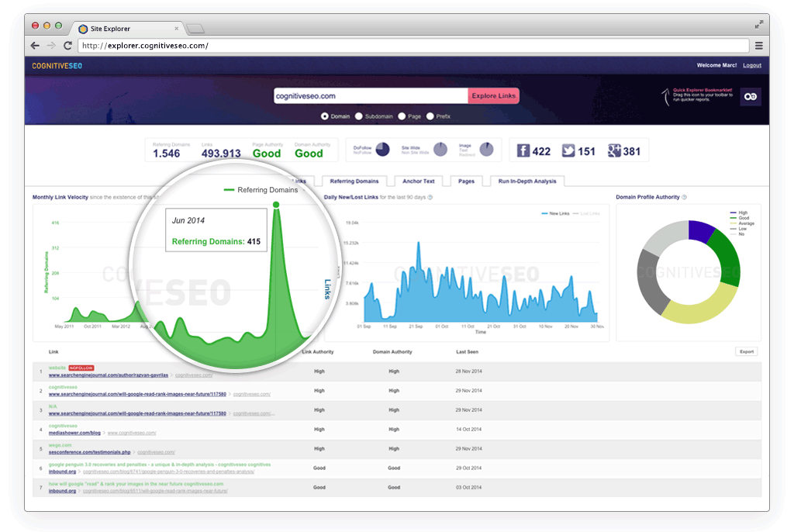Click the 1.546 Referring Domains value

click(167, 154)
